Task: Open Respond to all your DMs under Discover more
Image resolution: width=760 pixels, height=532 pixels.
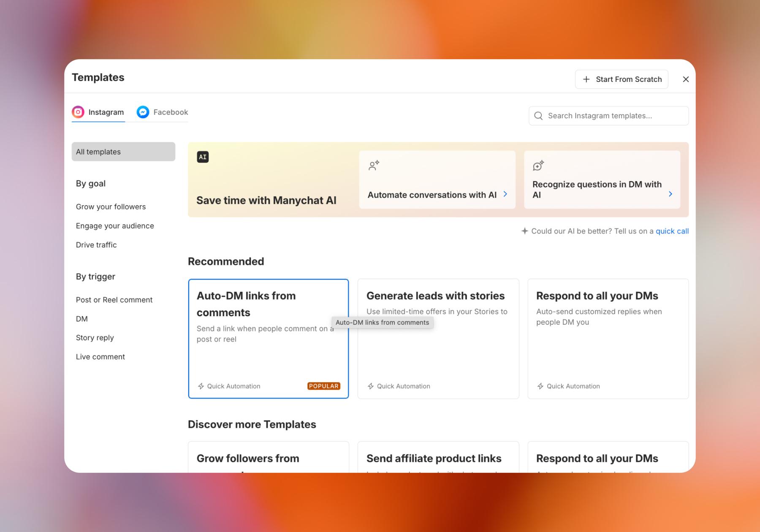Action: click(x=608, y=457)
